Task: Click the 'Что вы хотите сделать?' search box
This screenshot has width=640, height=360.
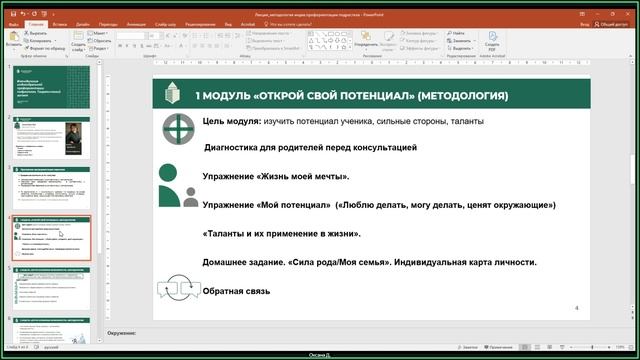Action: (288, 24)
